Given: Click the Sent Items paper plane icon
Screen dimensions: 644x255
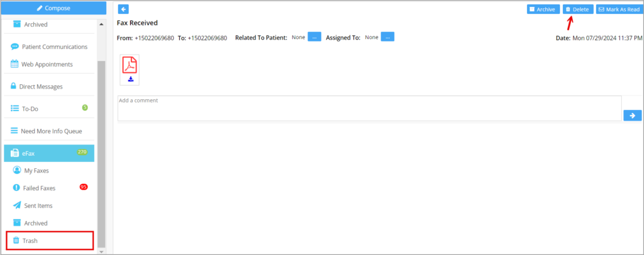Looking at the screenshot, I should tap(17, 205).
